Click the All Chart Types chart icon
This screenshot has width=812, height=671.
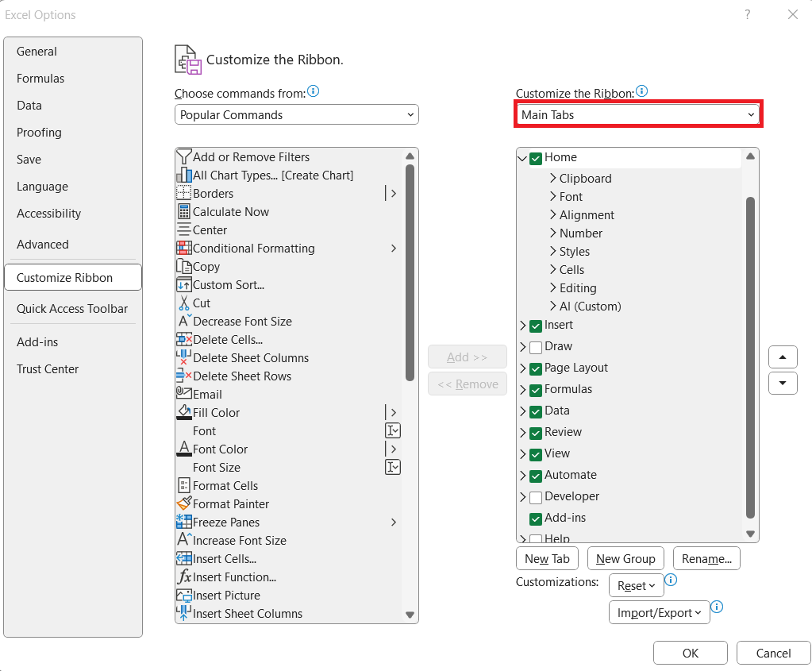pos(184,175)
